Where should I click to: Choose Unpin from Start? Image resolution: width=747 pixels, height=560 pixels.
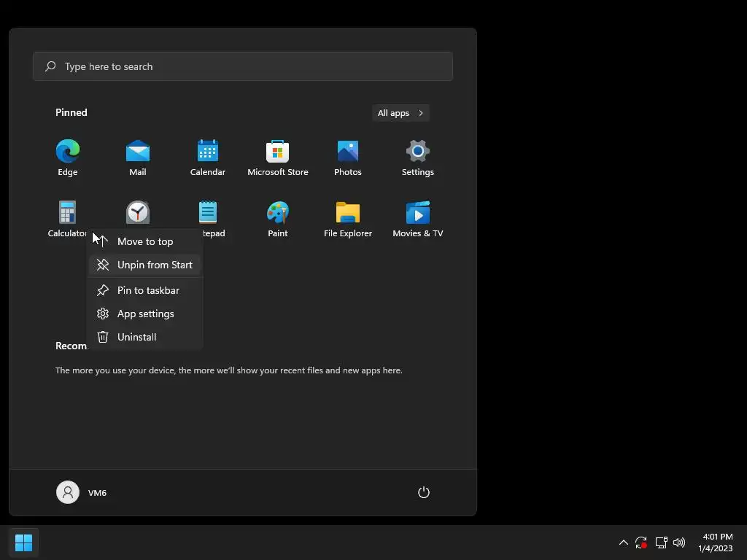[144, 265]
